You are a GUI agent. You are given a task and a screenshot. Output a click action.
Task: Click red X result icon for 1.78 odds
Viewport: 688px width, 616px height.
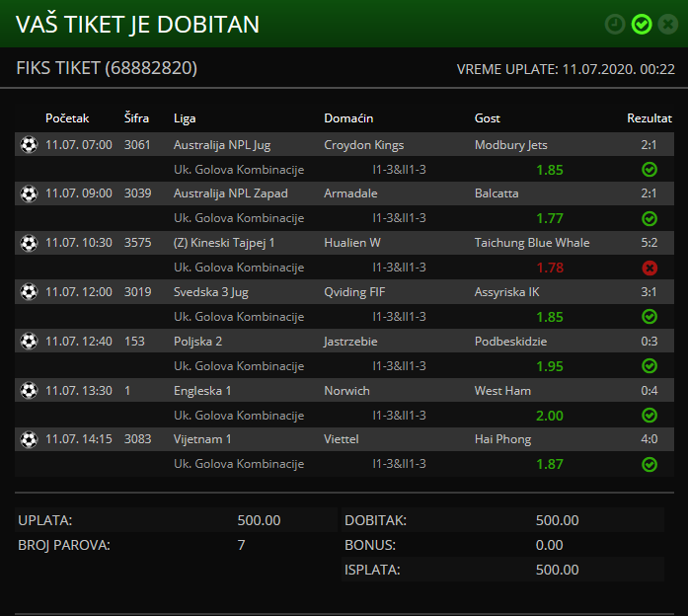[649, 268]
